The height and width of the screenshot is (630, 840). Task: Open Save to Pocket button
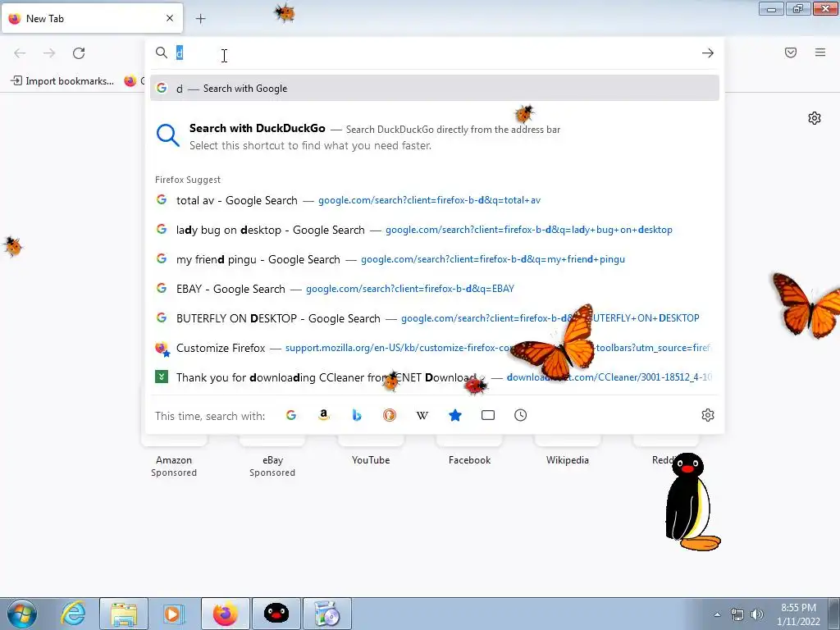[791, 52]
